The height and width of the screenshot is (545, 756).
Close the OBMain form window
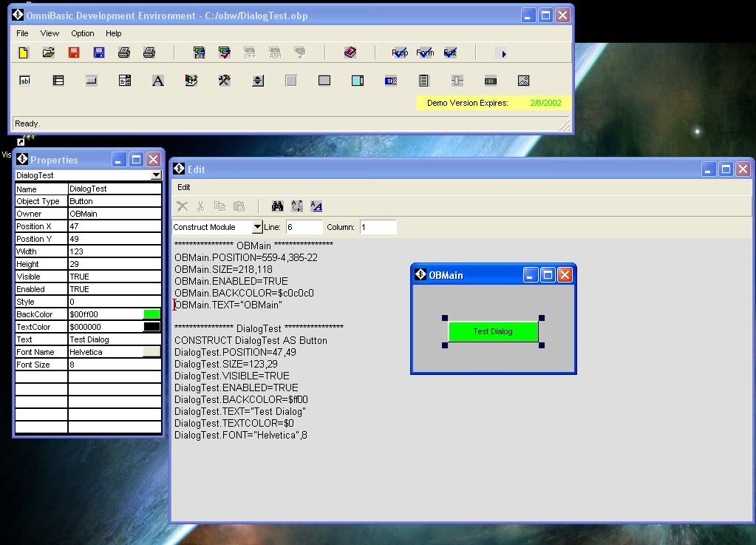[565, 275]
